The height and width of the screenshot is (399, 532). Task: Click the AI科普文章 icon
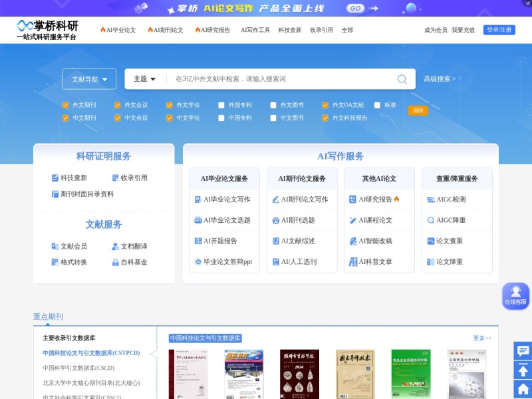[x=353, y=261]
